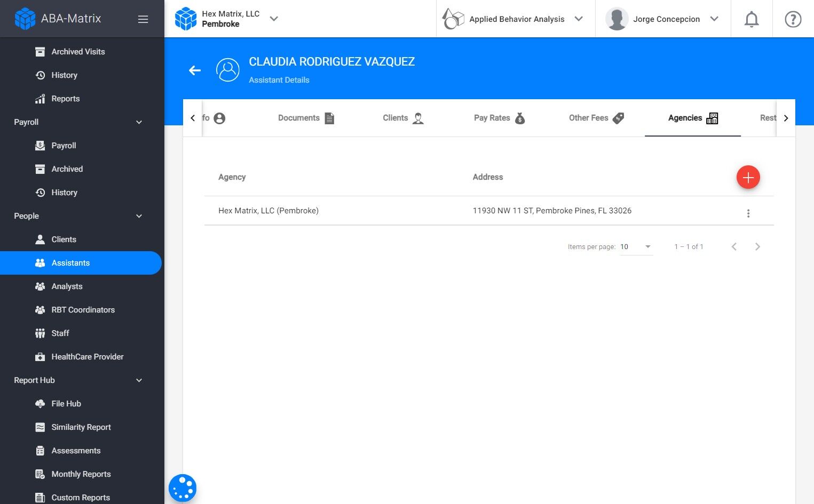Open the three-dot menu for Hex Matrix row
The image size is (814, 504).
click(748, 213)
